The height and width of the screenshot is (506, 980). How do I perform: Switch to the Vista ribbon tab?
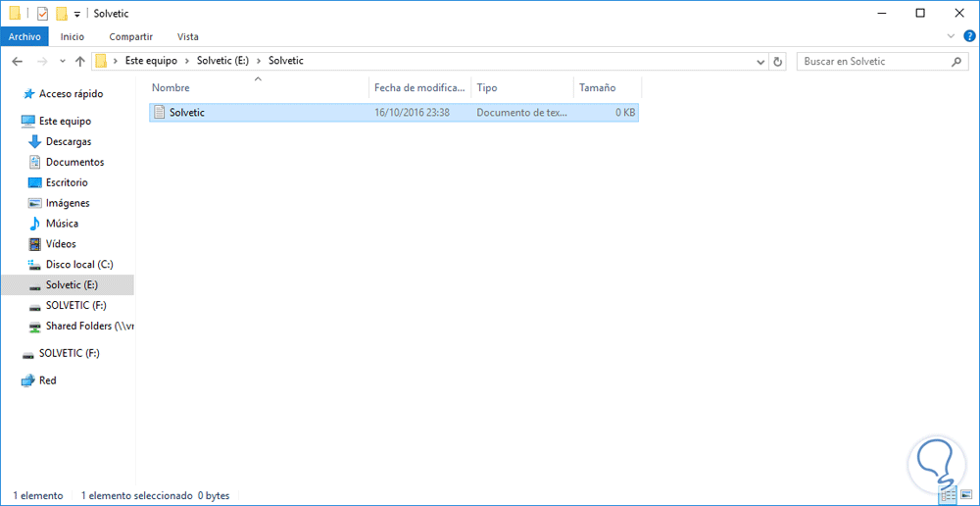188,37
